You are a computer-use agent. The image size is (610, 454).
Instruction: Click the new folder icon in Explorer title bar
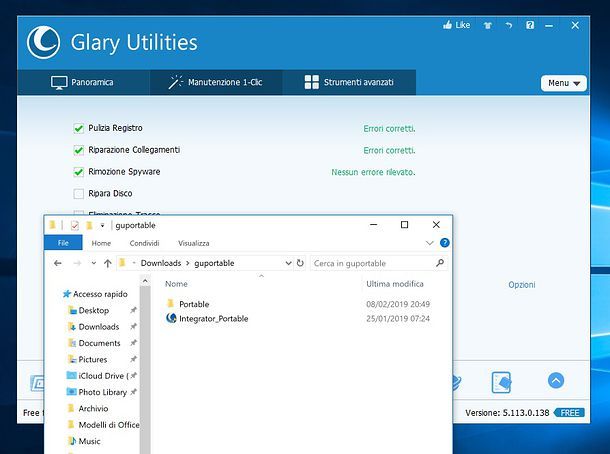tap(89, 225)
